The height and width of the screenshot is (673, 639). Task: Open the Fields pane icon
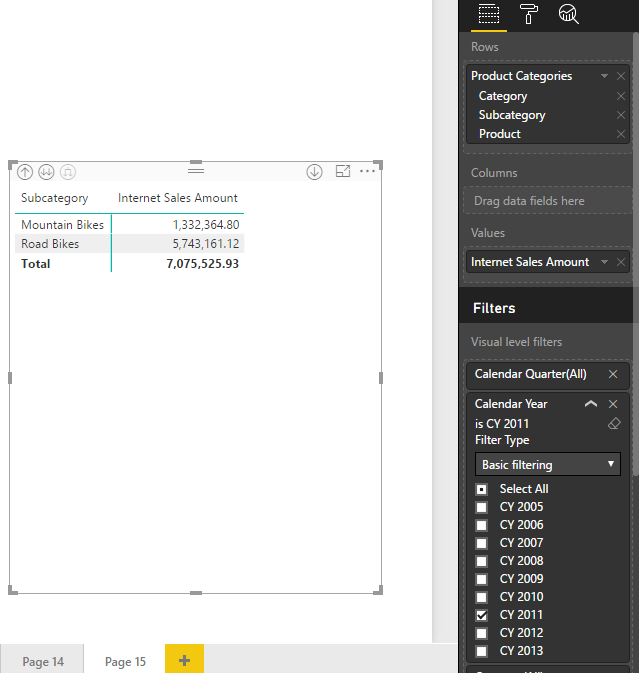coord(488,14)
